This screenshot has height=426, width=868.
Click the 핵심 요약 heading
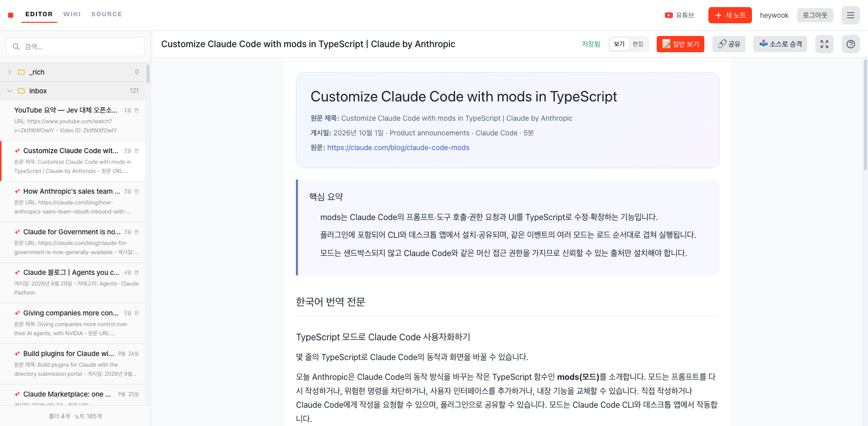[326, 197]
